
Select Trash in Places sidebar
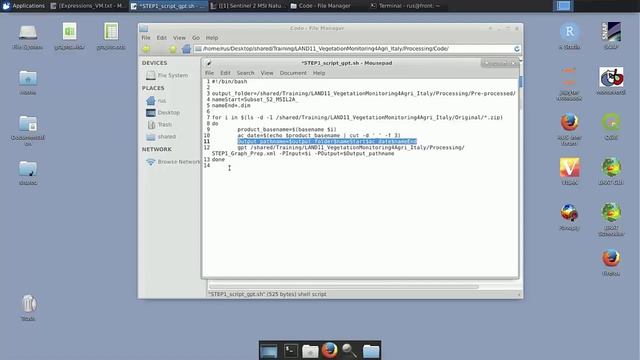(160, 124)
